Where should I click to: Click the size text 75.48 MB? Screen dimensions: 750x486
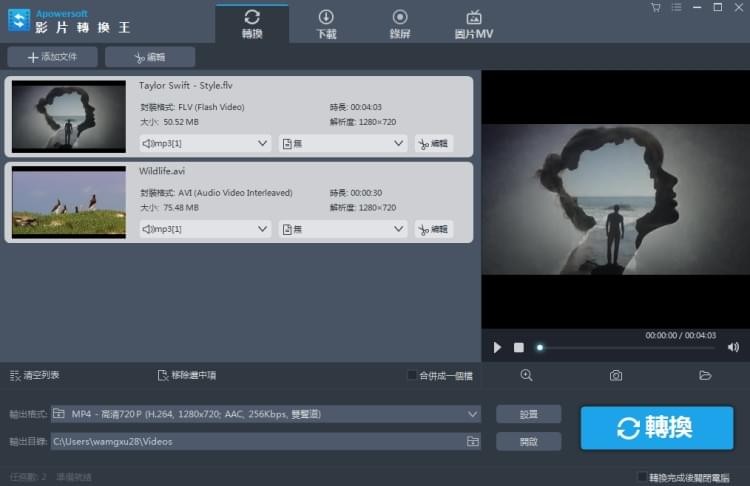pyautogui.click(x=181, y=208)
